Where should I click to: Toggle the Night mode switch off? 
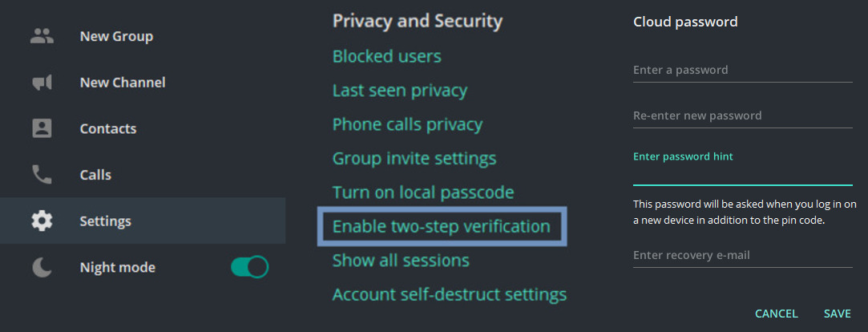[x=249, y=267]
